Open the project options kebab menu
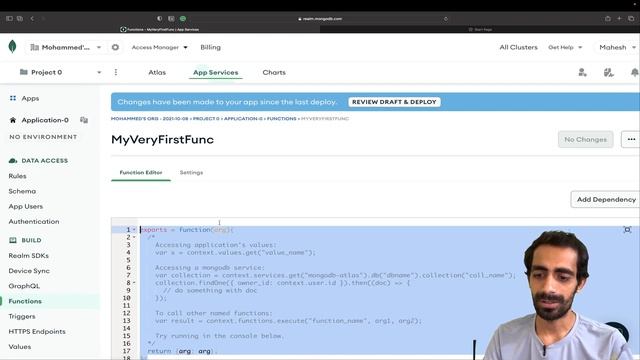Viewport: 640px width, 360px height. coord(116,72)
